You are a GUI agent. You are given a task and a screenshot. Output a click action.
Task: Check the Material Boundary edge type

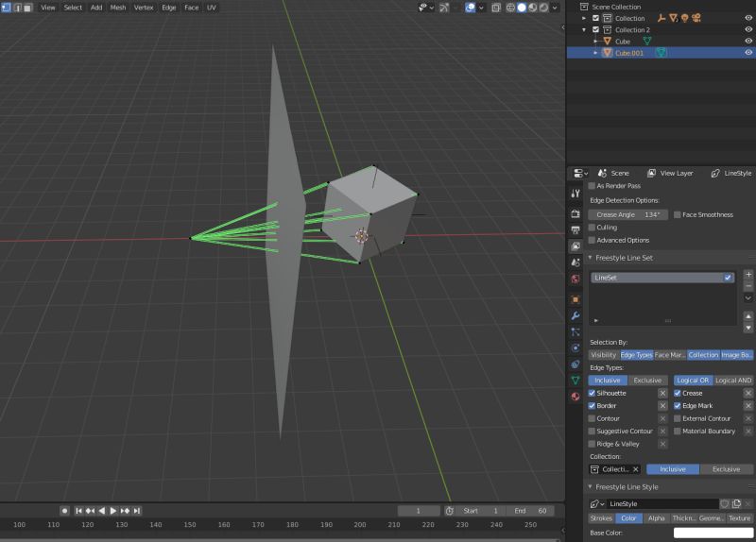[x=678, y=432]
